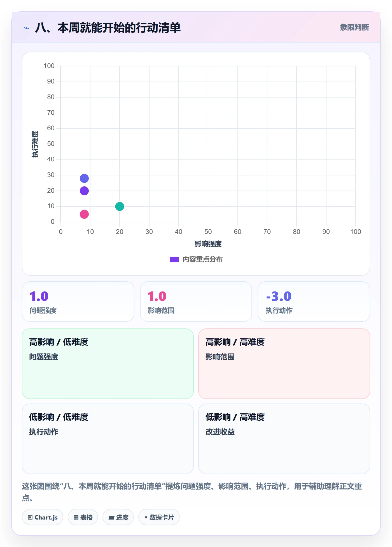Select the teal scatter point at impact 20
This screenshot has width=392, height=547.
120,207
